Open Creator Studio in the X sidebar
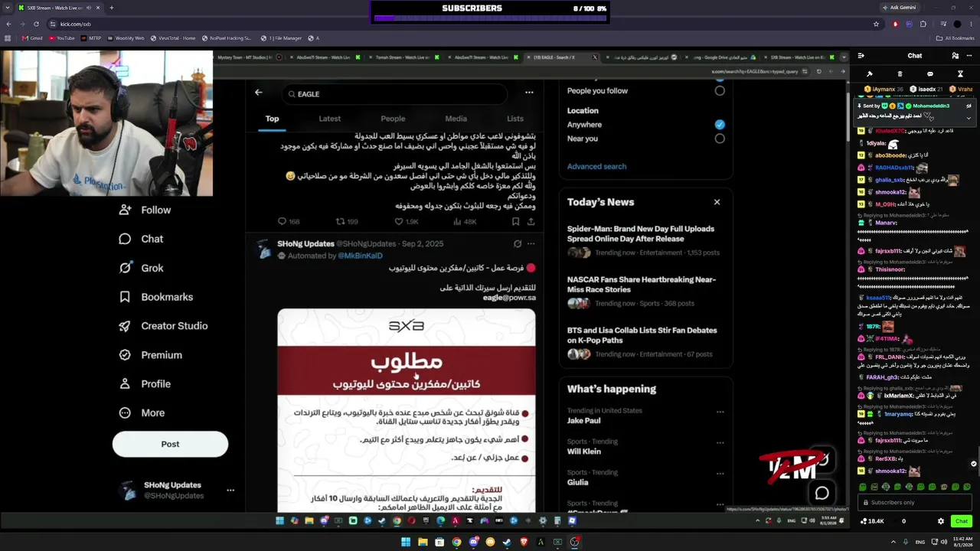Viewport: 980px width, 551px height. (163, 326)
